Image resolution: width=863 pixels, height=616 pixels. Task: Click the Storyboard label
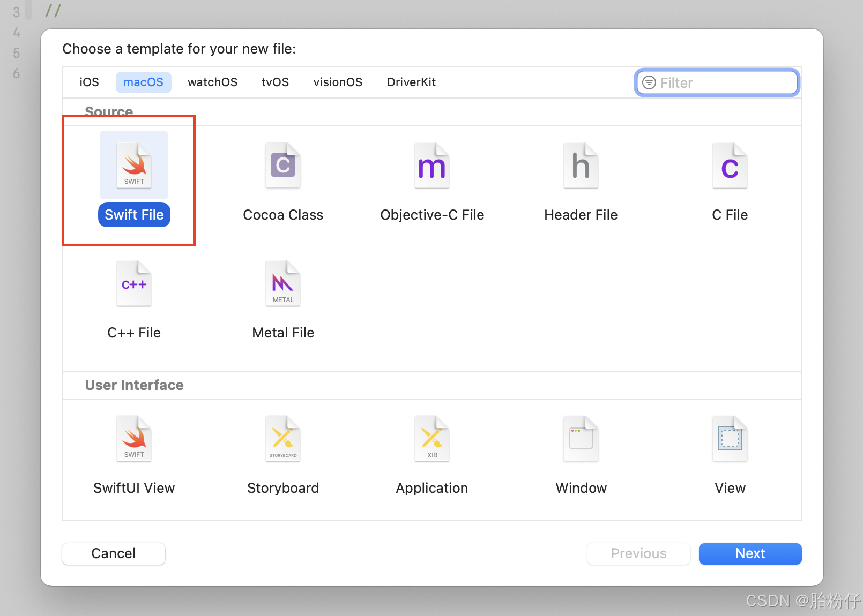click(x=283, y=488)
